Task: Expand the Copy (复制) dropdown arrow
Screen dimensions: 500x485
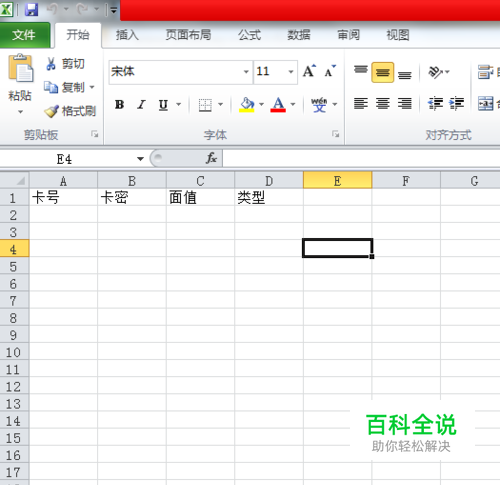Action: click(92, 88)
